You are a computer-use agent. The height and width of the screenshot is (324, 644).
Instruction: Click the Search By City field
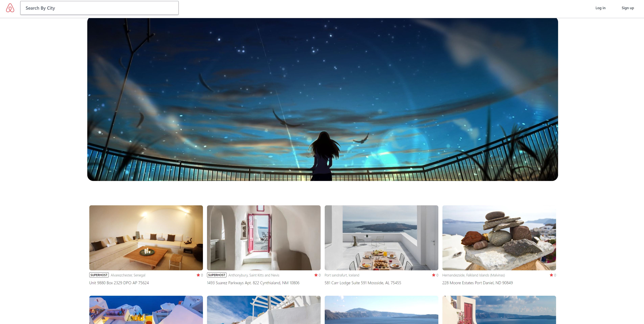(99, 8)
